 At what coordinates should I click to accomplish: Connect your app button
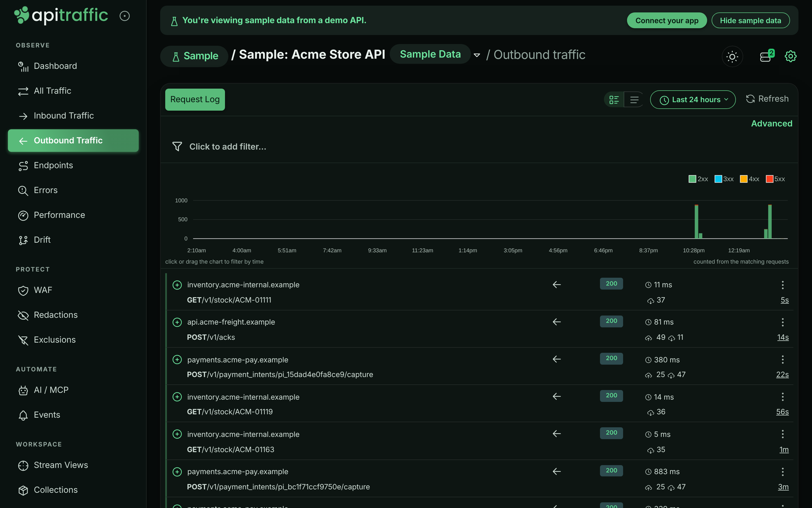667,21
